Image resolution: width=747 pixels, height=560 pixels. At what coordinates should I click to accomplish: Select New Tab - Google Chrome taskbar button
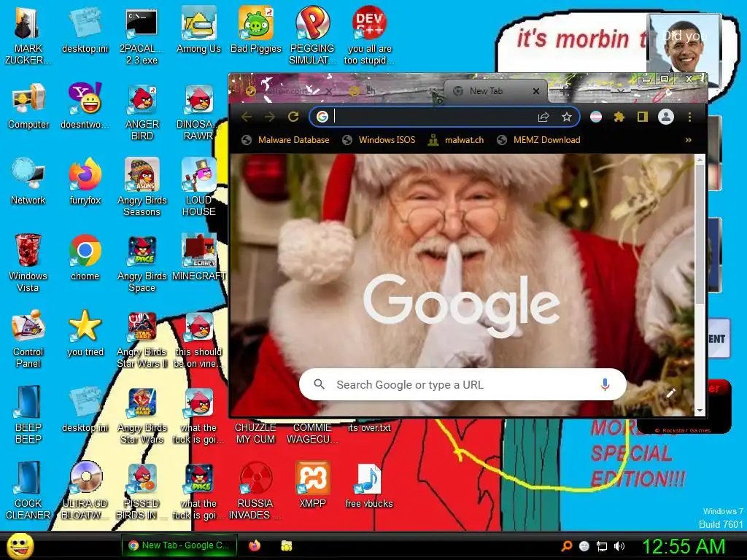point(179,545)
